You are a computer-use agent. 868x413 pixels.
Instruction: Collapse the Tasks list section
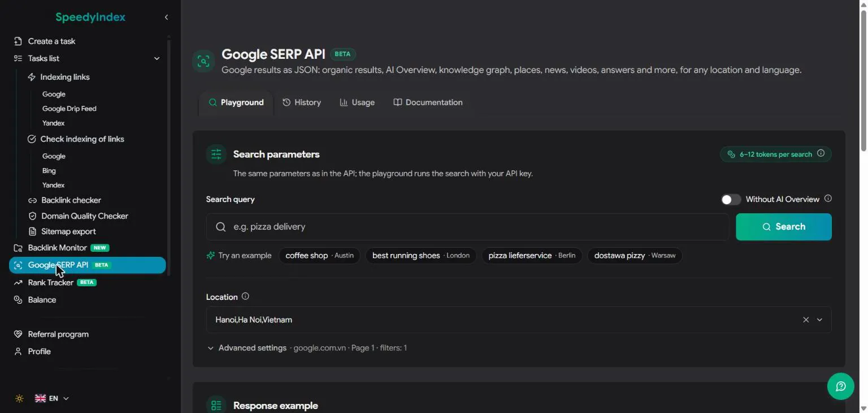(157, 58)
